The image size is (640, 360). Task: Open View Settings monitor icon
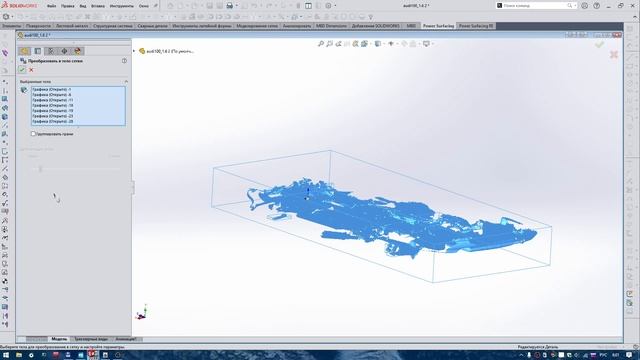tap(426, 44)
